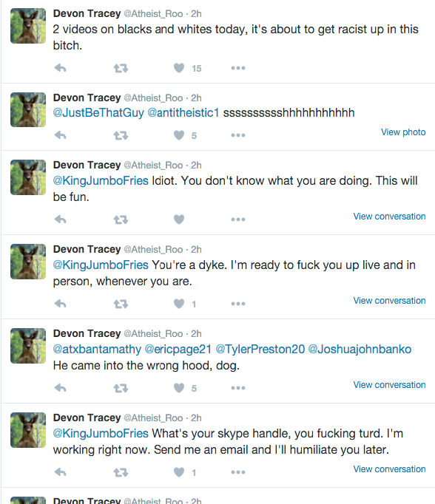
Task: Open the @JustBeThatGuy mention
Action: pyautogui.click(x=98, y=113)
